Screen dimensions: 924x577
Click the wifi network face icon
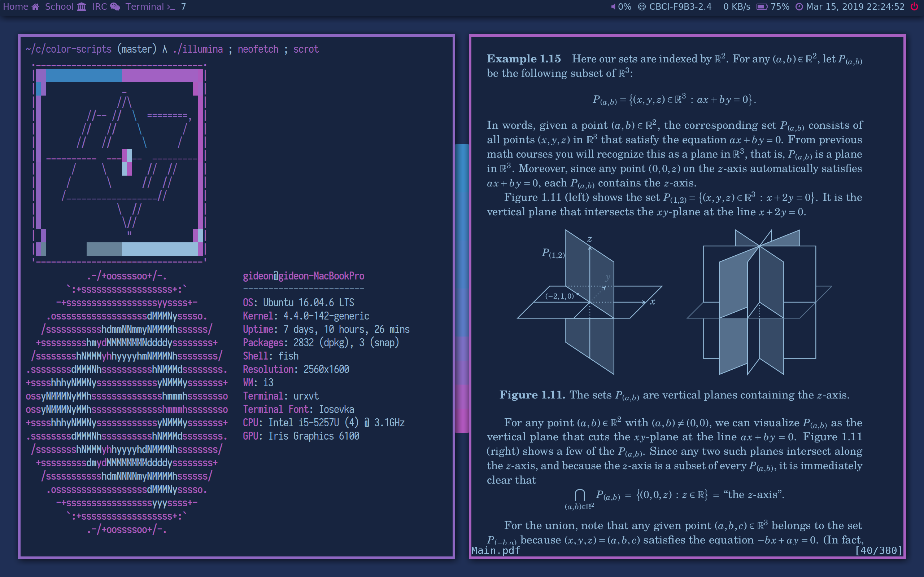coord(642,6)
